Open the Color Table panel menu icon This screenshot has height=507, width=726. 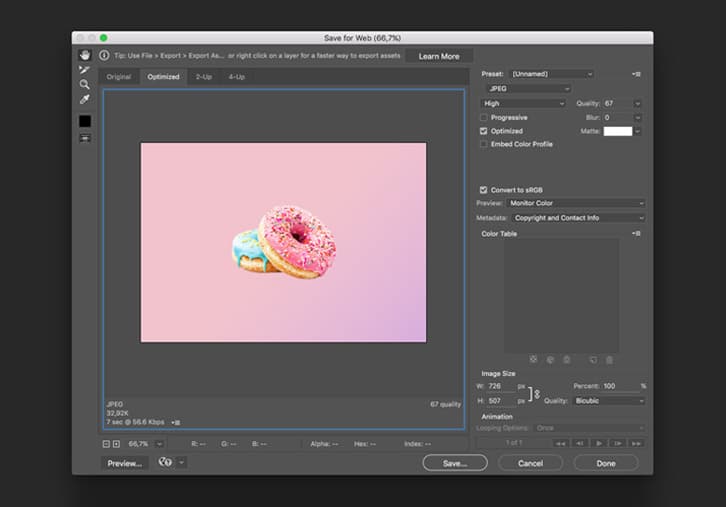tap(637, 233)
